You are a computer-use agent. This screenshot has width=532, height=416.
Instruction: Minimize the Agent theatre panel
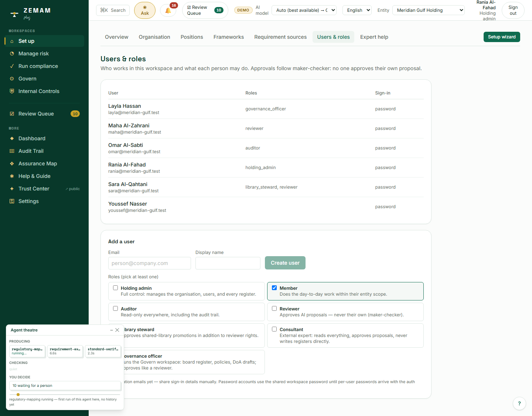point(112,330)
